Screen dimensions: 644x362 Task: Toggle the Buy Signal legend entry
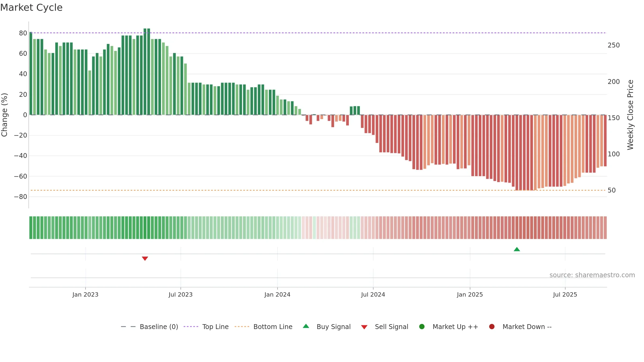[x=327, y=327]
